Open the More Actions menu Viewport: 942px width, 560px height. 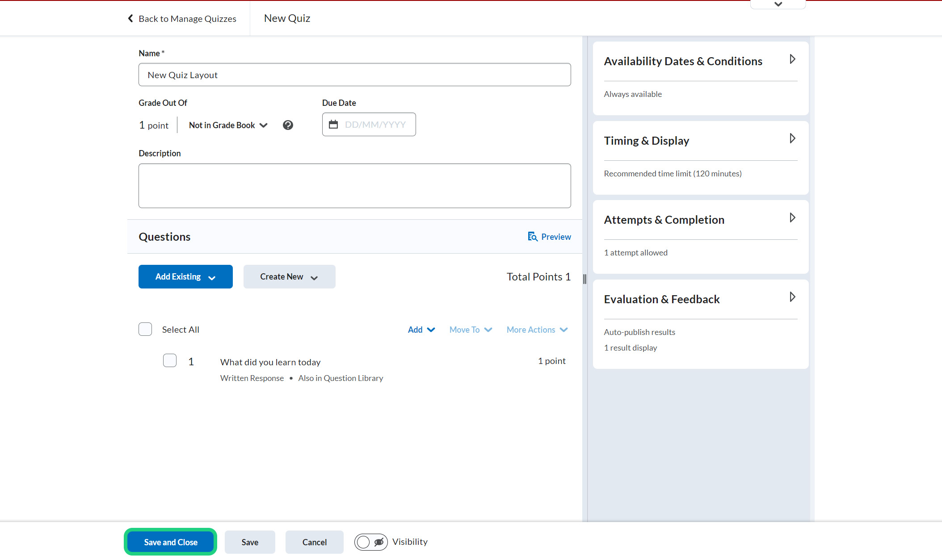click(x=537, y=330)
